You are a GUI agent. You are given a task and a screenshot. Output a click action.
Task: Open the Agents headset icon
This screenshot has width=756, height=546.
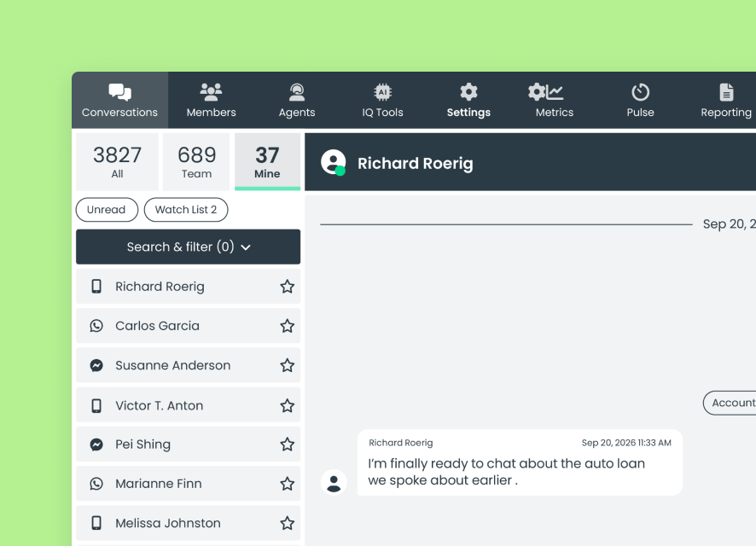pyautogui.click(x=297, y=92)
